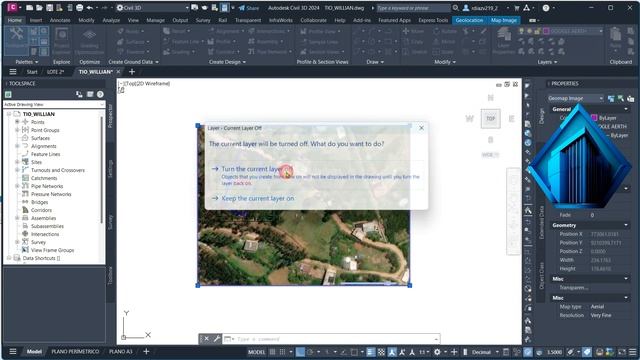Viewport: 640px width, 360px height.
Task: Click the Help question mark icon in title bar
Action: pos(546,8)
